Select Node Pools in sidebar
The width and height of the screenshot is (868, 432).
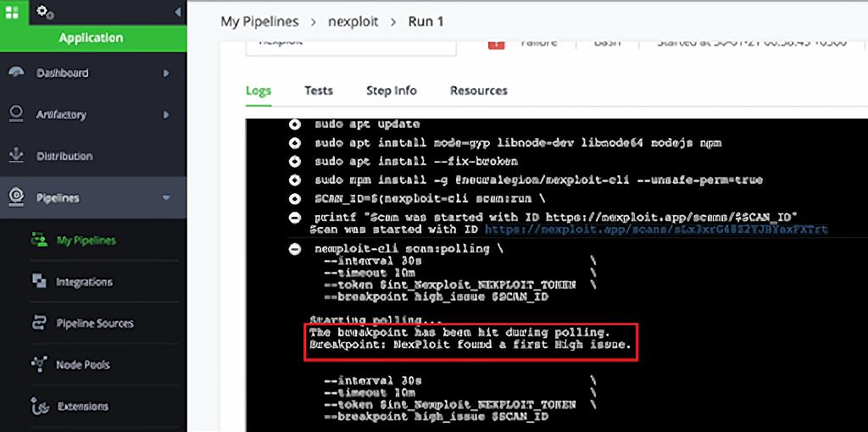point(82,365)
